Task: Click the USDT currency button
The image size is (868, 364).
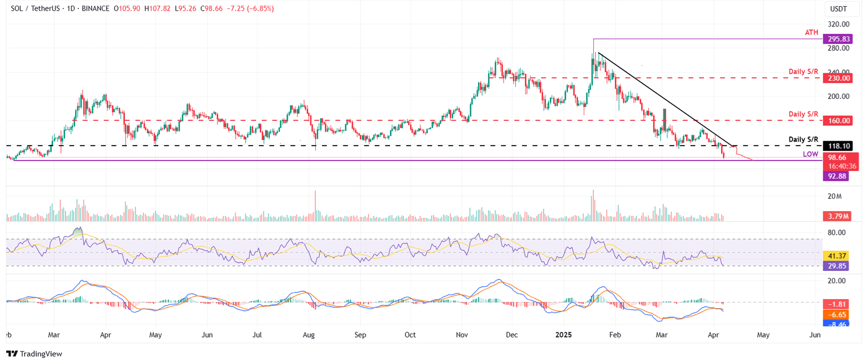Action: [x=840, y=9]
